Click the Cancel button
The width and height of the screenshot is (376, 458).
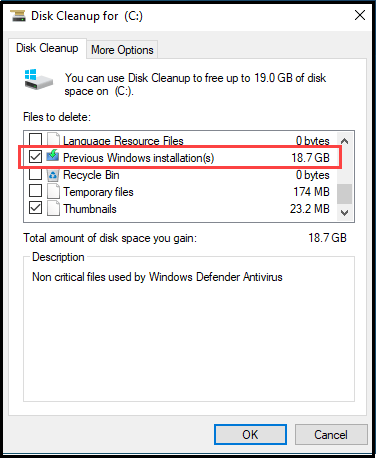(331, 434)
